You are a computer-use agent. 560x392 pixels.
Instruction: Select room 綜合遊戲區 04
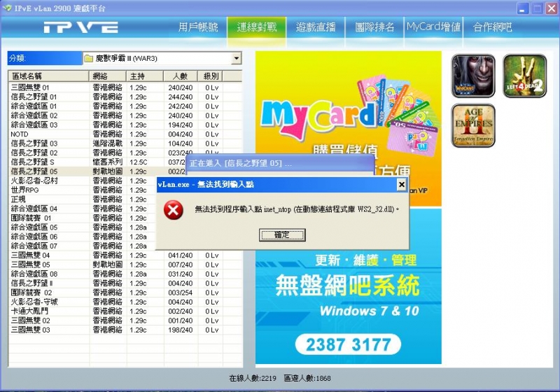83,209
